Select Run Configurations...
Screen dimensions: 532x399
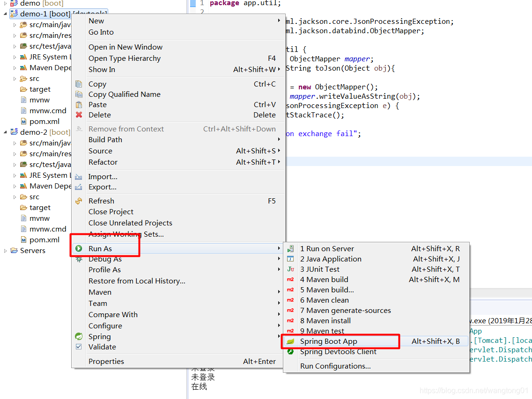[376, 366]
